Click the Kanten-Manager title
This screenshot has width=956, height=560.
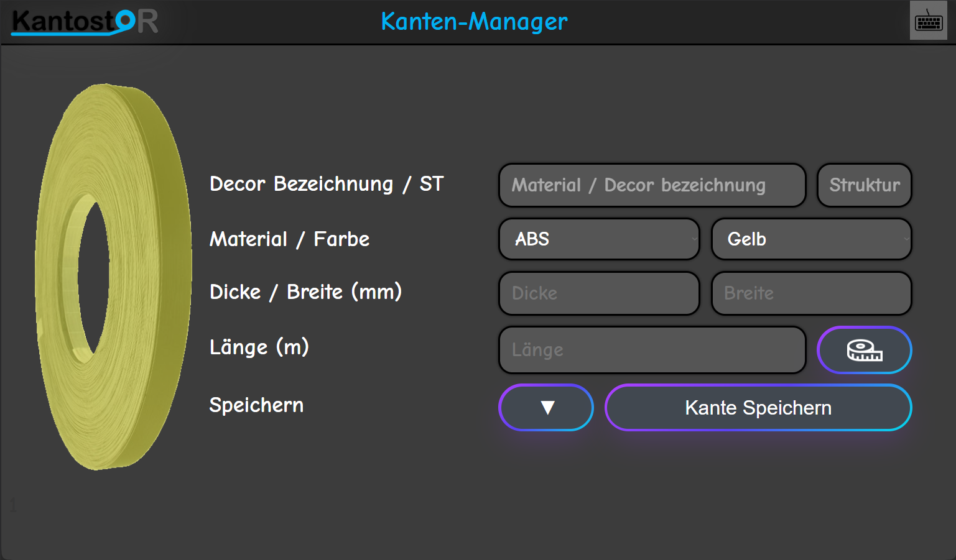[474, 21]
